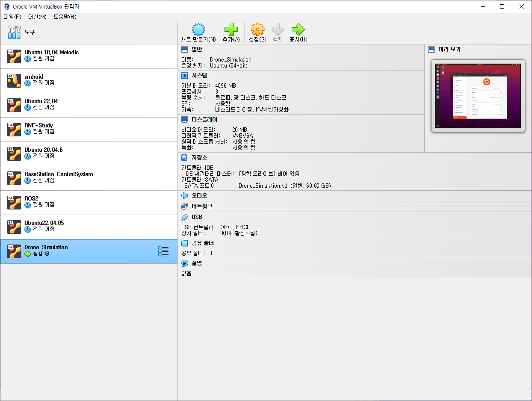Open Network (네트워크) section heading link
This screenshot has width=532, height=401.
pyautogui.click(x=202, y=206)
